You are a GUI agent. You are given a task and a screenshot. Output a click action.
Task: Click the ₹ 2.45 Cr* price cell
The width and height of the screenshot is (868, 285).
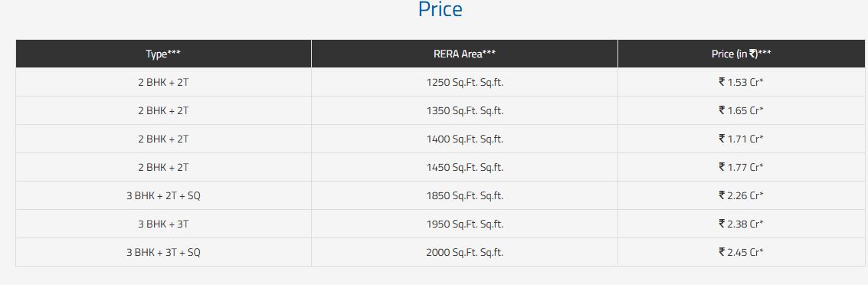click(742, 252)
